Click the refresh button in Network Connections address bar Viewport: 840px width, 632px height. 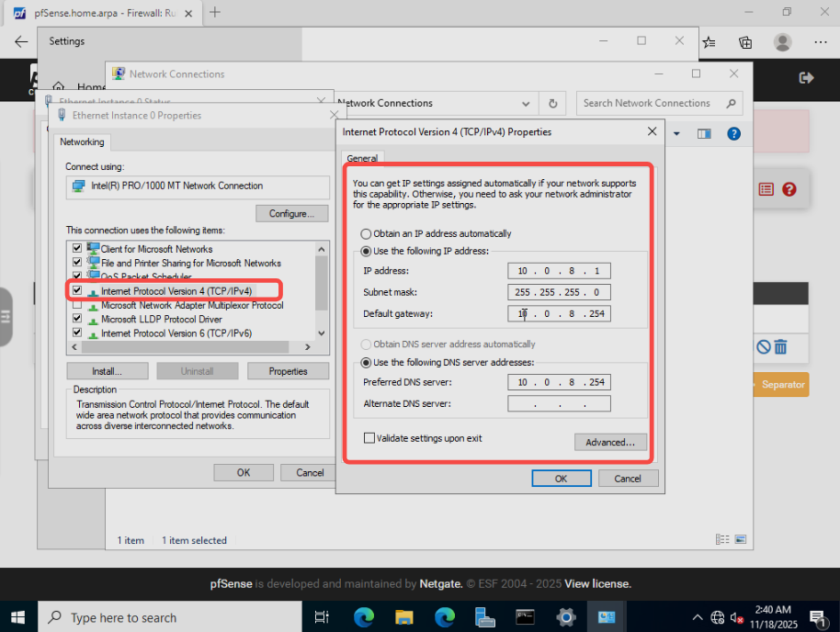(x=553, y=104)
